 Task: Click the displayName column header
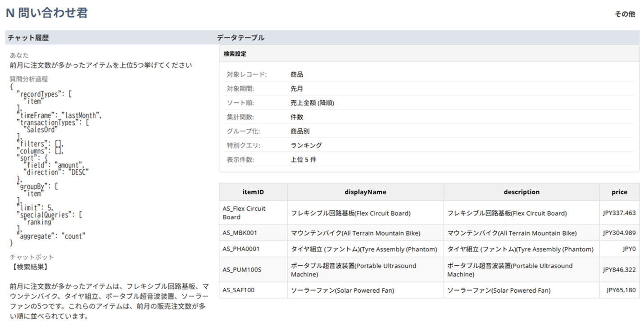(x=366, y=192)
